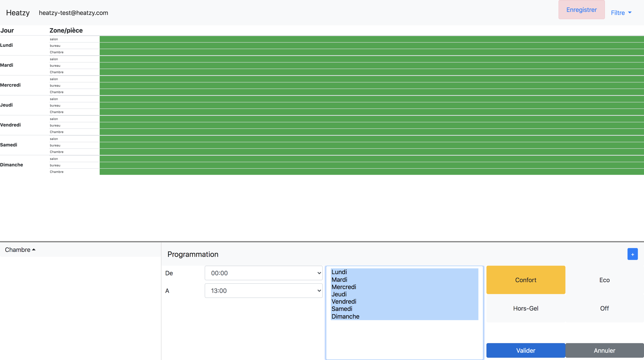644x360 pixels.
Task: Open the De start time dropdown
Action: [263, 273]
